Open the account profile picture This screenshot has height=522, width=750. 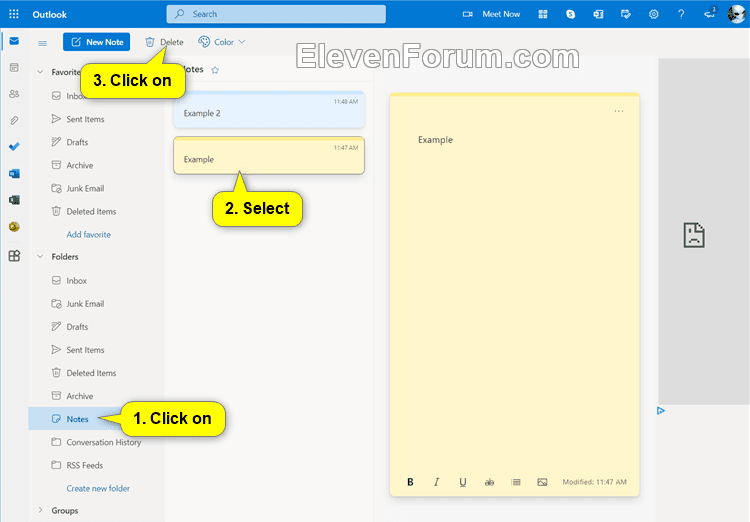point(737,14)
